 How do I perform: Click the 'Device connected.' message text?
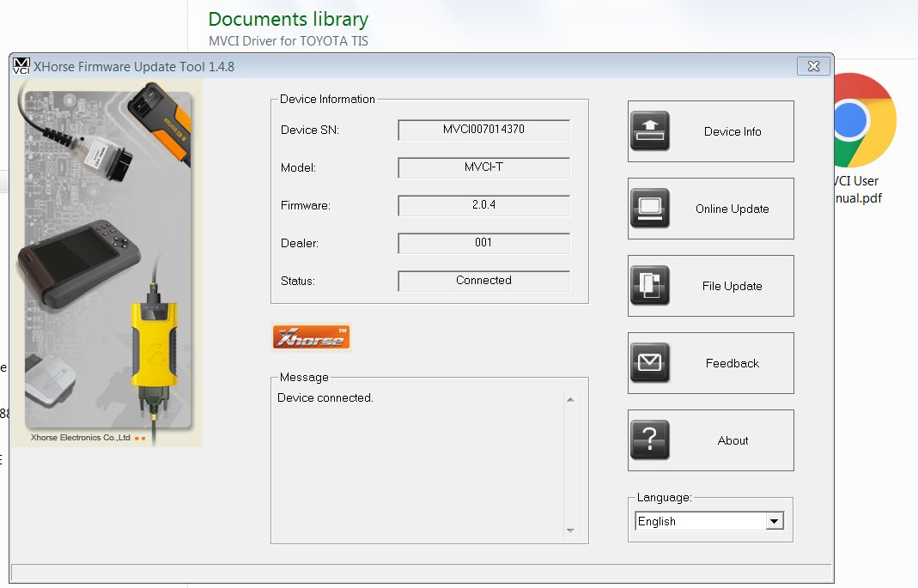point(325,397)
